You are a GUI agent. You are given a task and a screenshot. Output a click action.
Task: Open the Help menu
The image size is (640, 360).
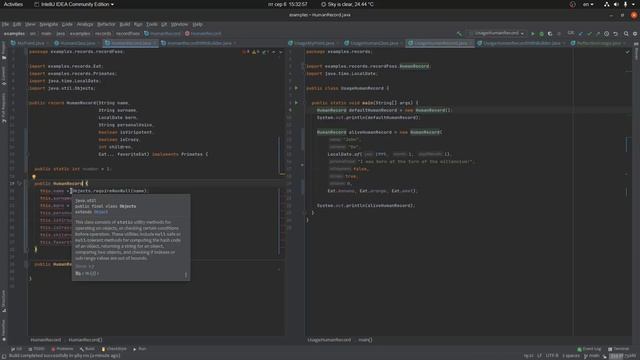coord(198,24)
